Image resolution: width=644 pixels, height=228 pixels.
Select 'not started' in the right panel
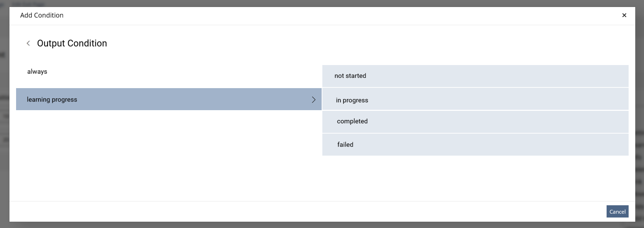point(475,76)
